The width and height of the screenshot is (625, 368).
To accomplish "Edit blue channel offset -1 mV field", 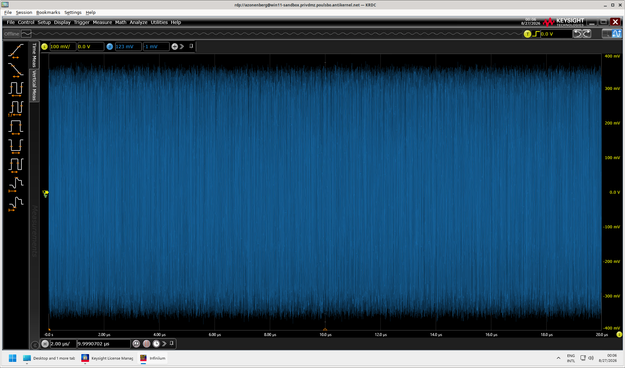I will tap(156, 47).
